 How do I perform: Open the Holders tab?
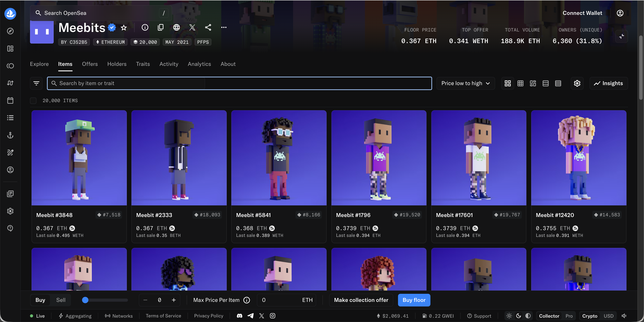coord(117,64)
